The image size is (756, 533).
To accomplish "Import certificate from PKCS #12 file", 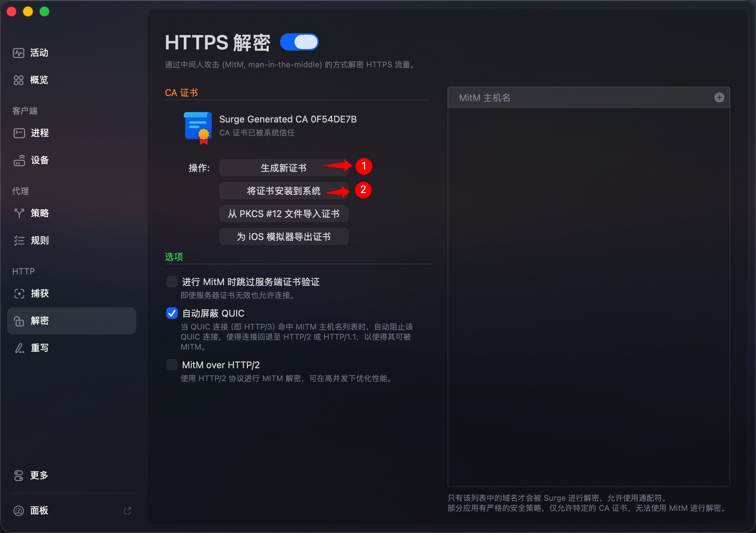I will [x=283, y=213].
